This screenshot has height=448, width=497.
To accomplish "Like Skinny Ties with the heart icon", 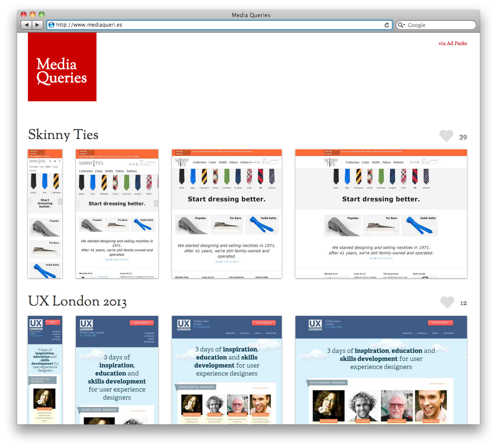I will (x=446, y=136).
